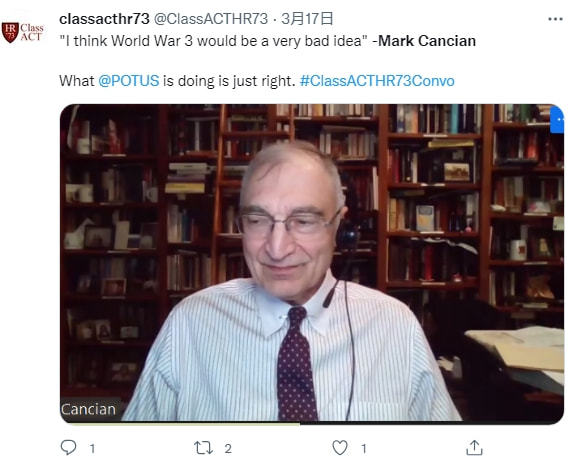The height and width of the screenshot is (461, 574).
Task: Click the blue button at image corner
Action: (x=557, y=119)
